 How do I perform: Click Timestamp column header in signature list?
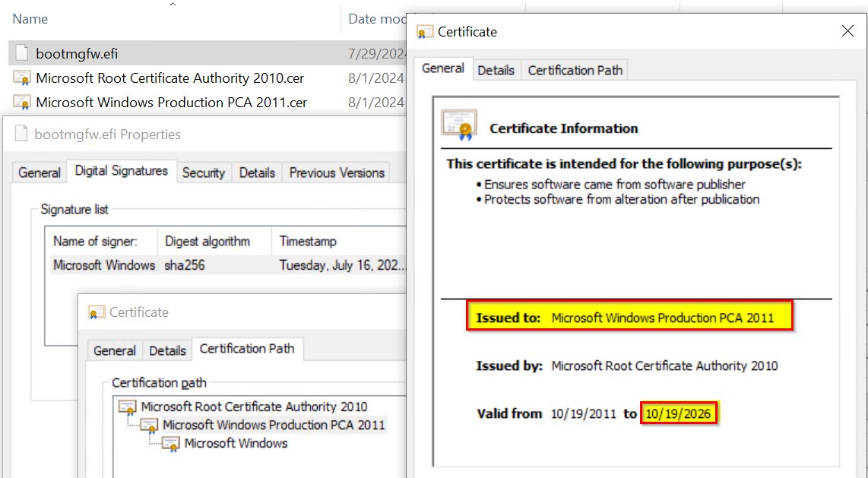[308, 241]
